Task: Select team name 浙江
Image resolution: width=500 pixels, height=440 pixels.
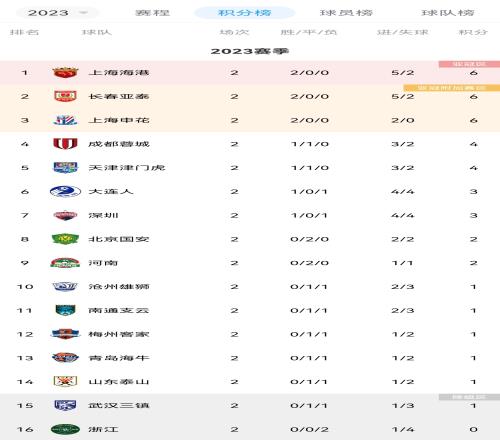Action: click(x=103, y=429)
